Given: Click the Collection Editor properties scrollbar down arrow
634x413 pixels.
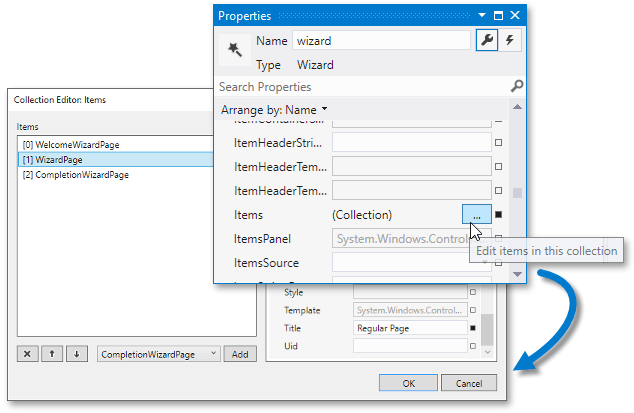Looking at the screenshot, I should click(488, 352).
